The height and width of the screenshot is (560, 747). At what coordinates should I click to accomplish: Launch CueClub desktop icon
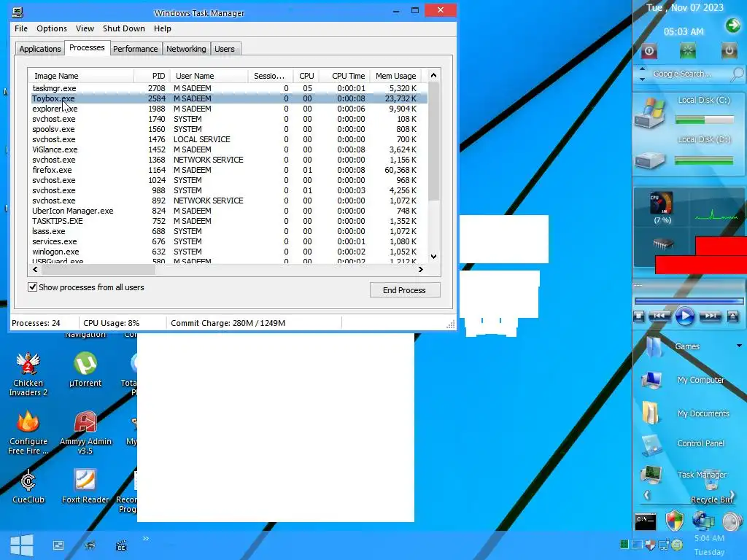tap(28, 486)
